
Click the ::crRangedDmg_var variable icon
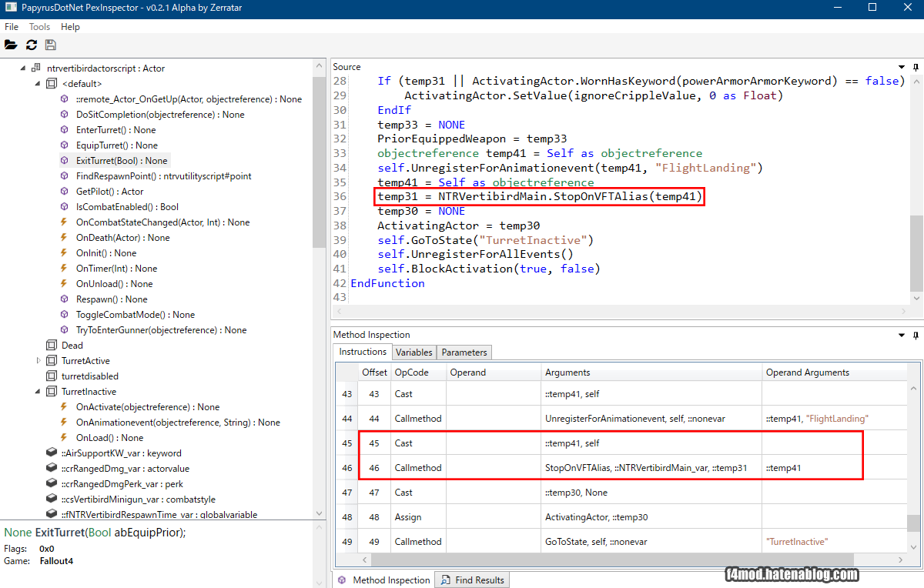52,469
